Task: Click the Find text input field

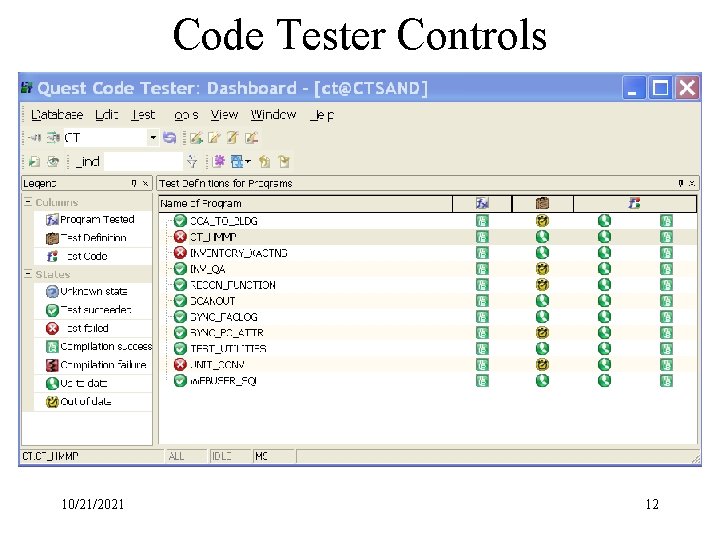Action: 143,162
